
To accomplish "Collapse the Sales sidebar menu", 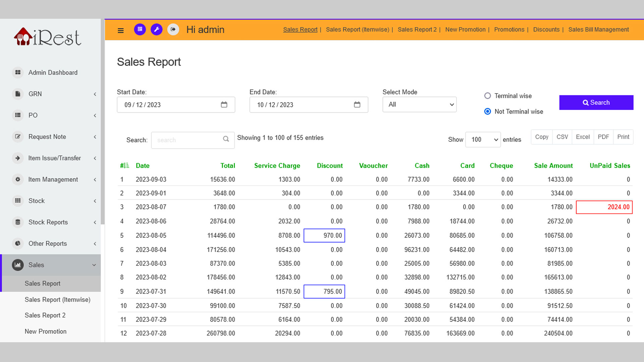I will coord(94,265).
